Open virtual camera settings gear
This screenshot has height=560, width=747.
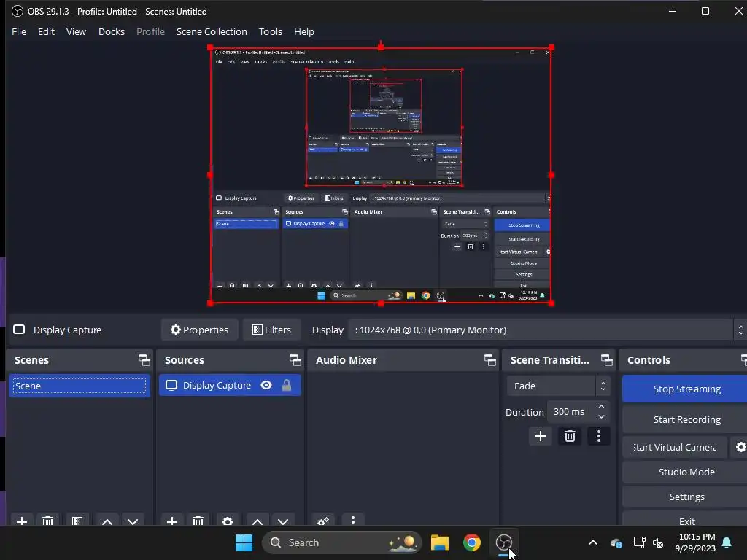tap(740, 447)
